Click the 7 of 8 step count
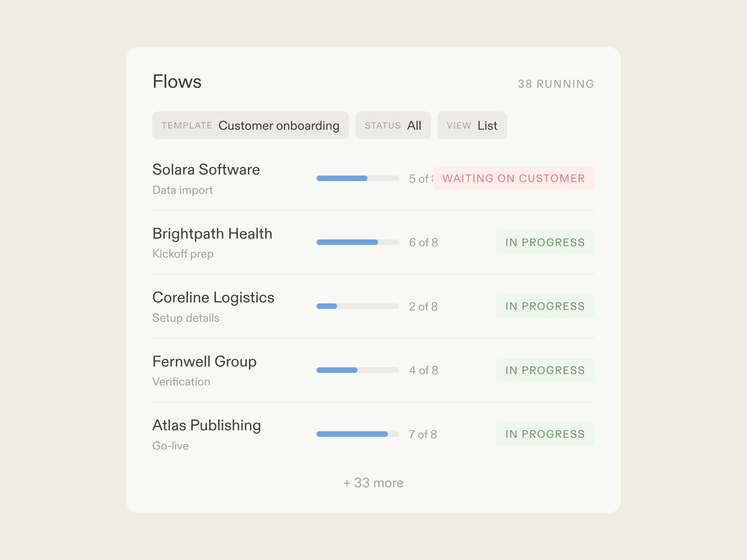 (423, 434)
